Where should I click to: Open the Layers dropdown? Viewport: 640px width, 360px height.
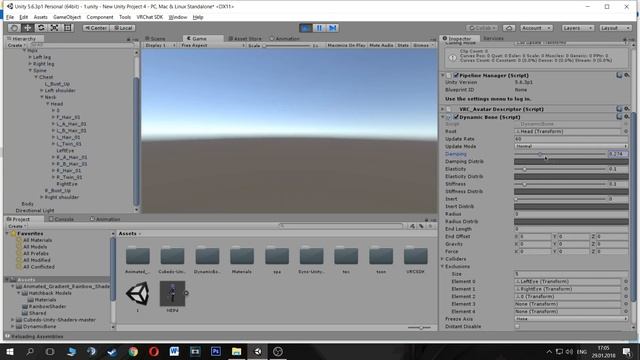click(577, 28)
